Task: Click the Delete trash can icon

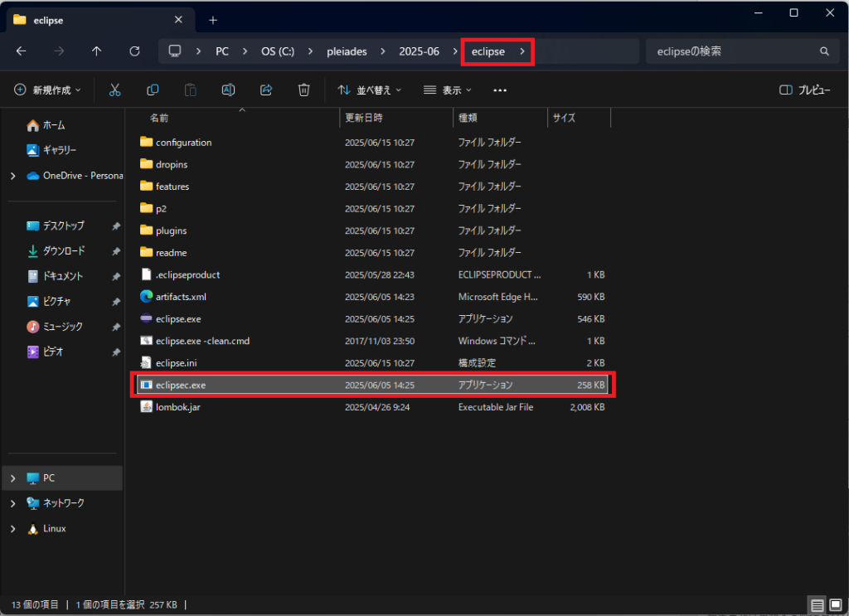Action: [x=304, y=90]
